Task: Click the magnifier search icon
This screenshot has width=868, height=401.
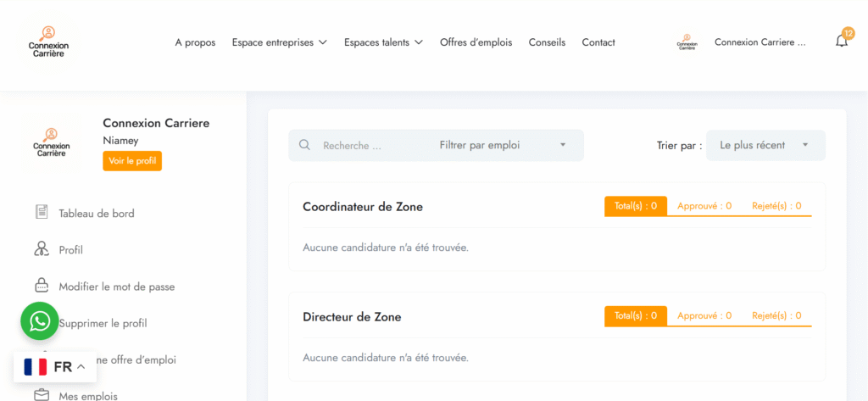Action: point(305,146)
